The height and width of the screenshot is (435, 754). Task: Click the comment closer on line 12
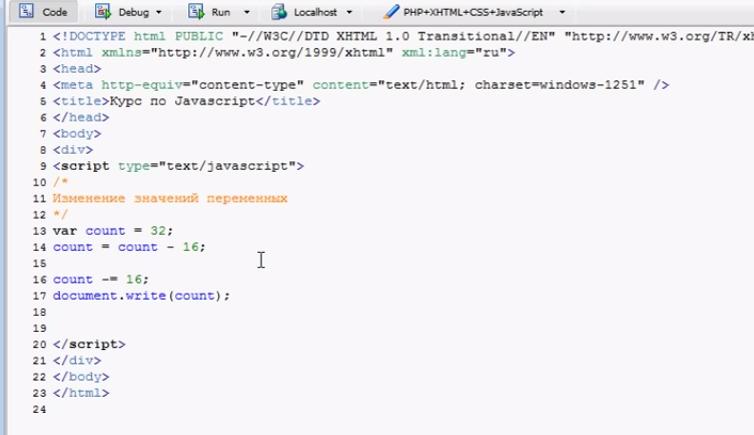(61, 215)
